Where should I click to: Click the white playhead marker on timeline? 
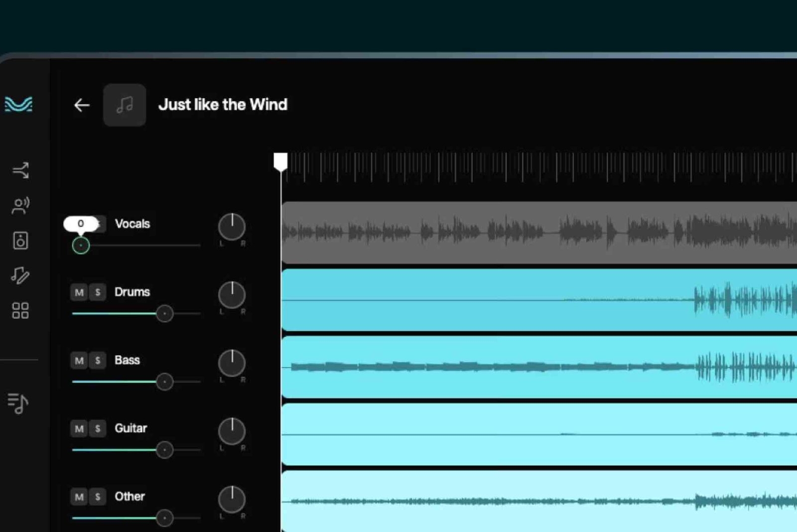tap(281, 162)
